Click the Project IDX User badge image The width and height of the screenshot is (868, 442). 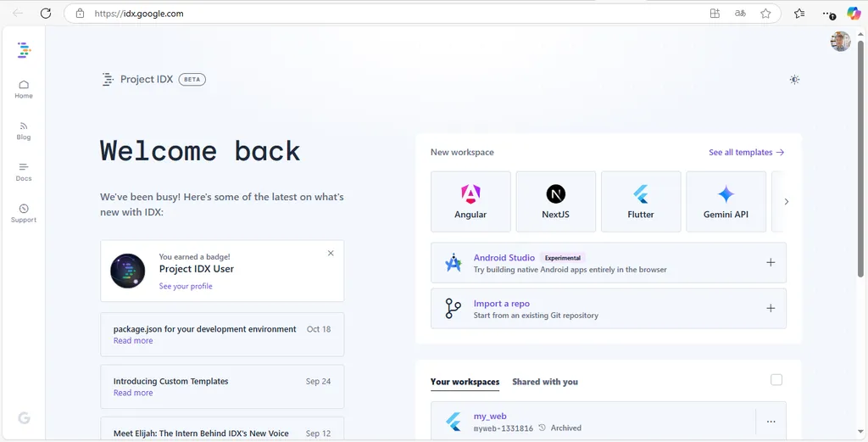128,271
